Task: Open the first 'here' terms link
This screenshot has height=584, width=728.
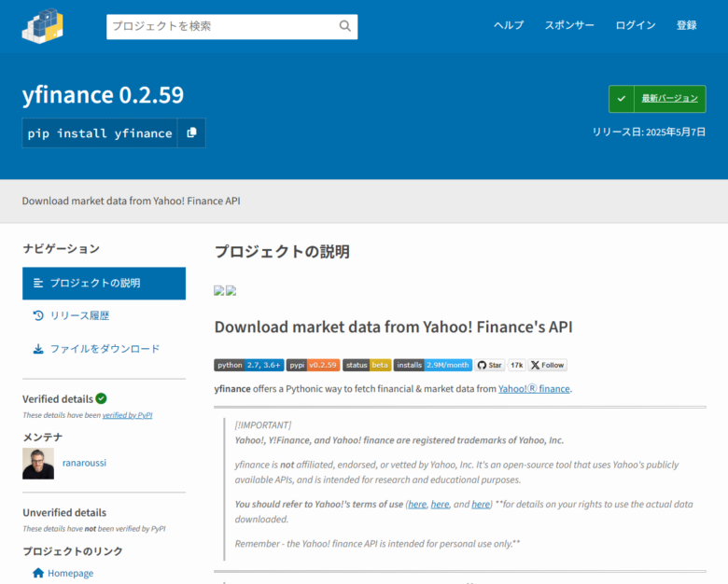Action: [x=417, y=504]
